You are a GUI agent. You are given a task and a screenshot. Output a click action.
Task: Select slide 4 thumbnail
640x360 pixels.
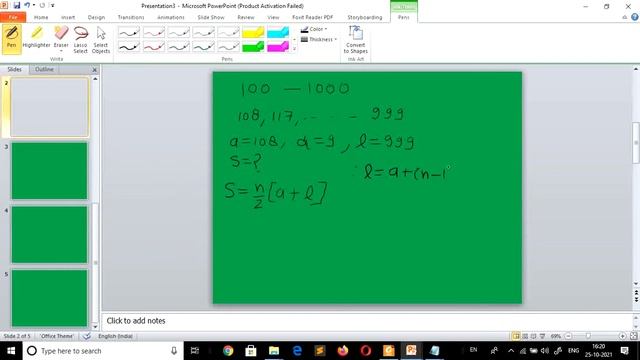coord(49,234)
